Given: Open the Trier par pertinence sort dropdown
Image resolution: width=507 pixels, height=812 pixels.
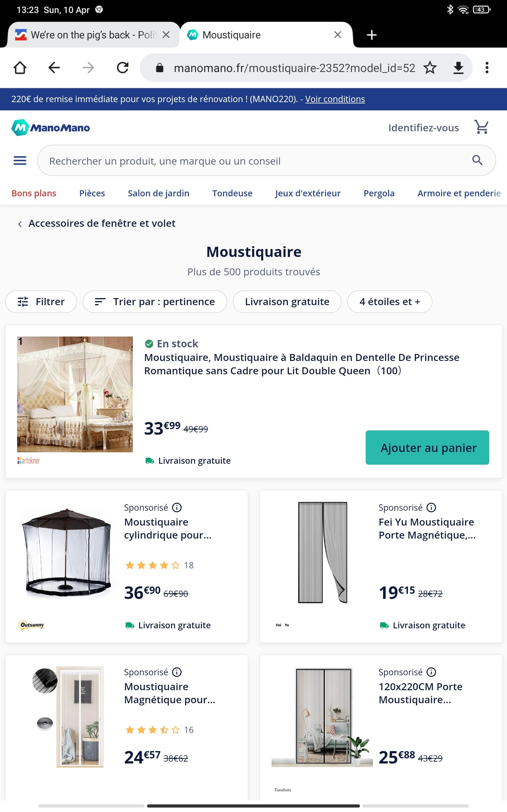Looking at the screenshot, I should pyautogui.click(x=155, y=302).
